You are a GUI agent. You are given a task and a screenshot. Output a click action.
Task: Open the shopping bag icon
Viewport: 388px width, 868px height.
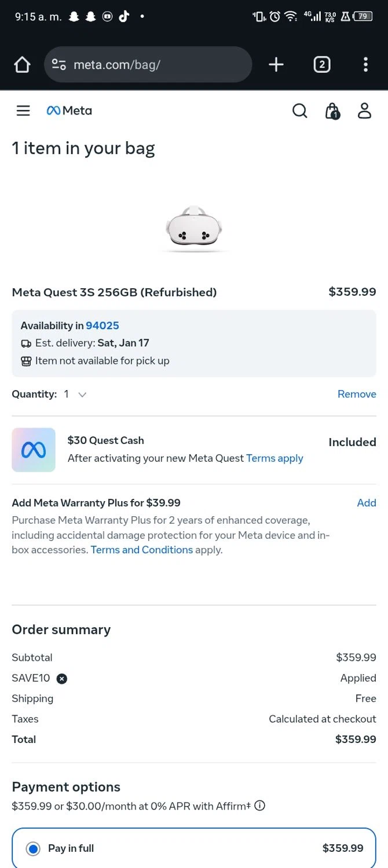tap(332, 111)
